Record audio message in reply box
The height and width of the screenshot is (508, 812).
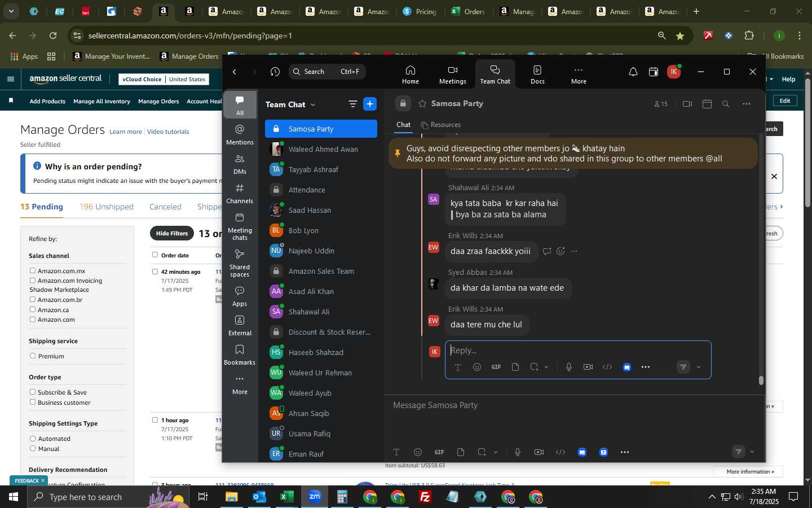point(569,367)
